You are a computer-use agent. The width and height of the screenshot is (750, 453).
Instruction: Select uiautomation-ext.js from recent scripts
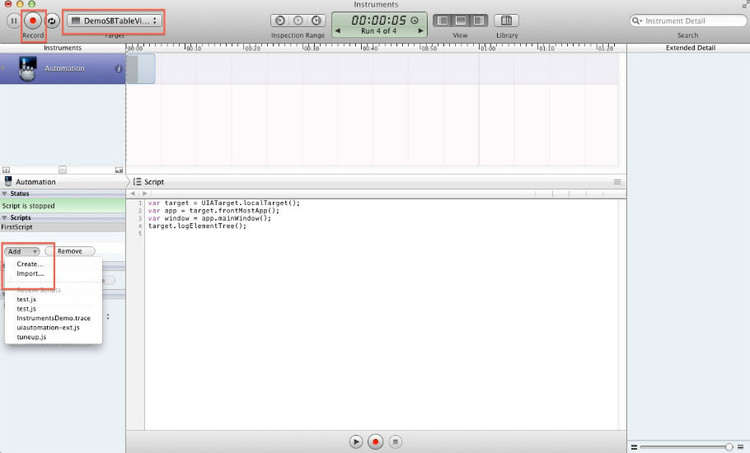pos(41,327)
